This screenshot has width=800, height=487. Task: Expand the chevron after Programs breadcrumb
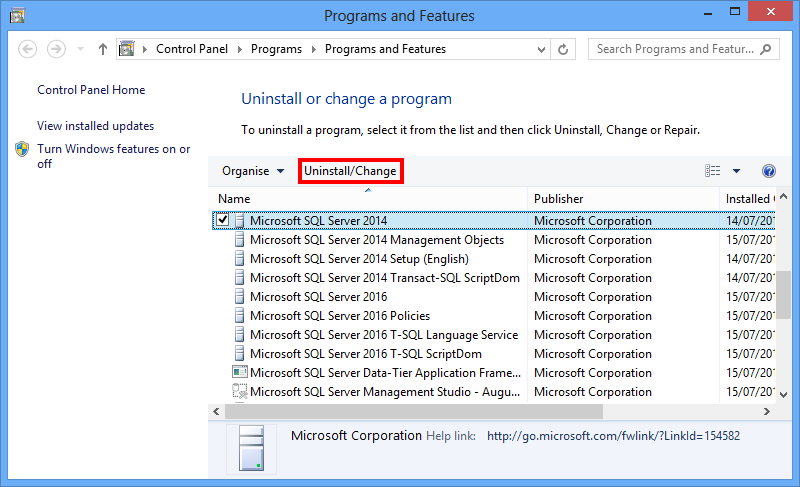pyautogui.click(x=313, y=49)
